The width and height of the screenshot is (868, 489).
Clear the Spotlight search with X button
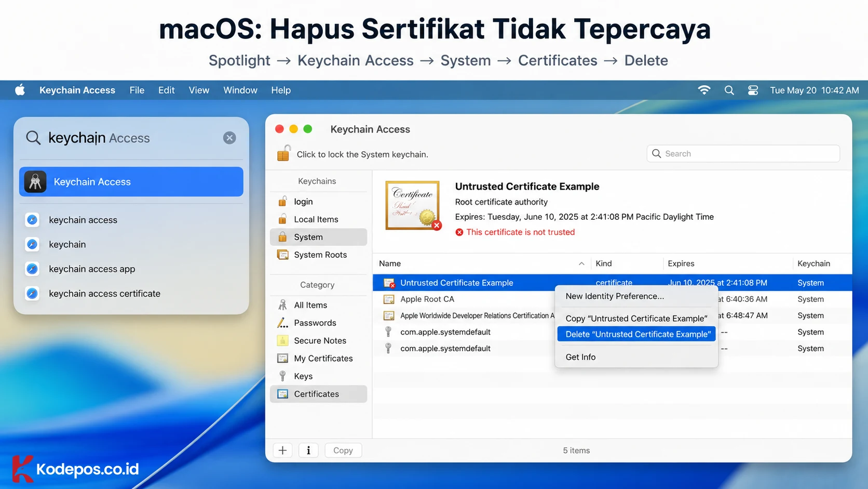(x=229, y=138)
